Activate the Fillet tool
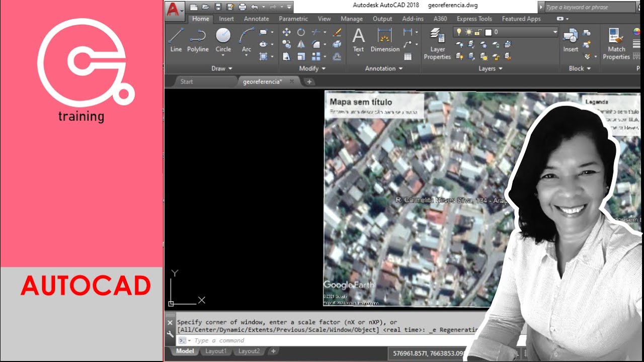 (316, 44)
